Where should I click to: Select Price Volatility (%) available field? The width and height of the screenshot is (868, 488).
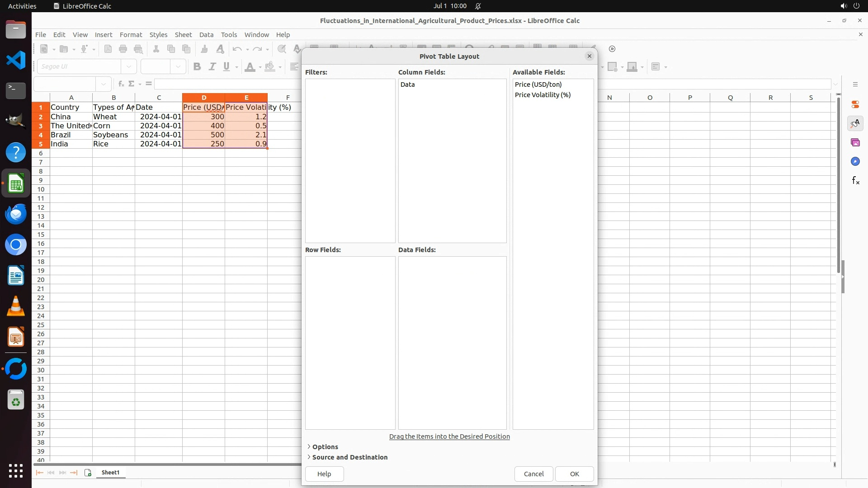tap(542, 95)
